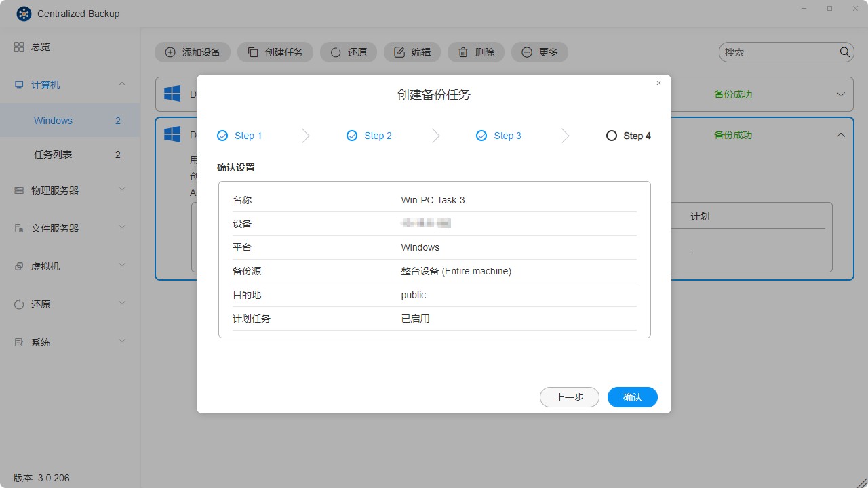
Task: Open the 编辑 (Edit) toolbar icon
Action: 399,52
